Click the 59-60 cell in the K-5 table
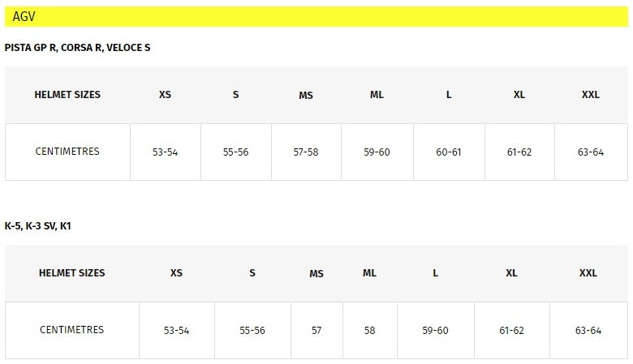 click(x=435, y=331)
